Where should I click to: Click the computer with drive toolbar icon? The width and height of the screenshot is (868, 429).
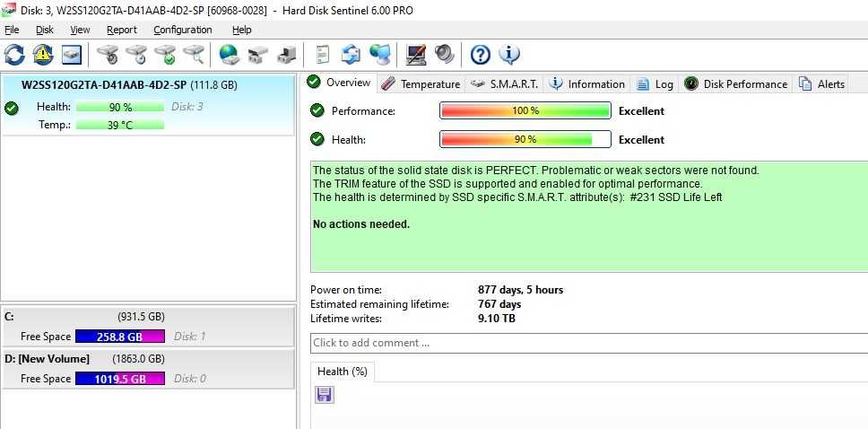click(286, 55)
